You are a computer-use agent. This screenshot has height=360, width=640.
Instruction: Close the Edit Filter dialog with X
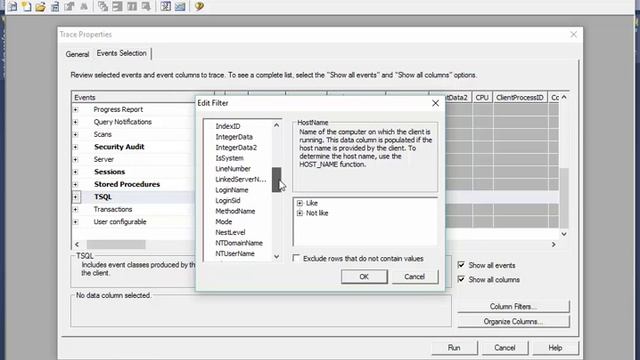pos(436,103)
